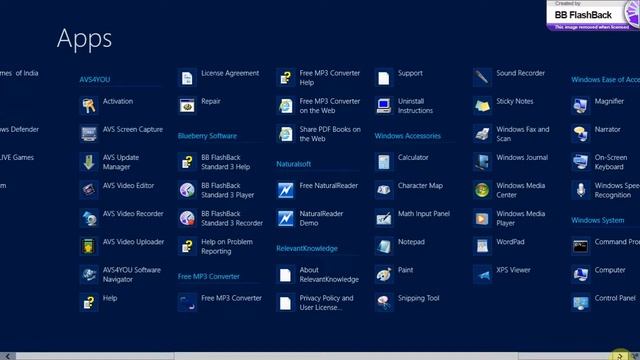
Task: Launch Free MP3 Converter app icon
Action: click(187, 303)
